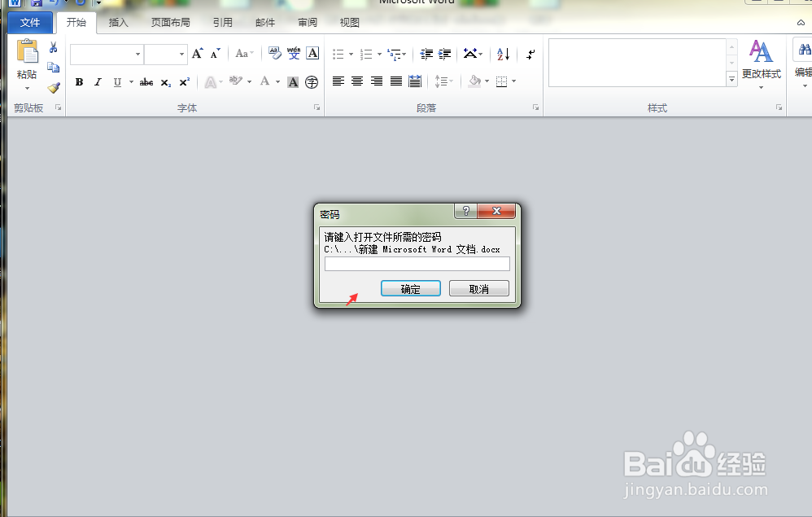The width and height of the screenshot is (812, 517).
Task: Open the Paragraph dialog launcher
Action: (x=535, y=107)
